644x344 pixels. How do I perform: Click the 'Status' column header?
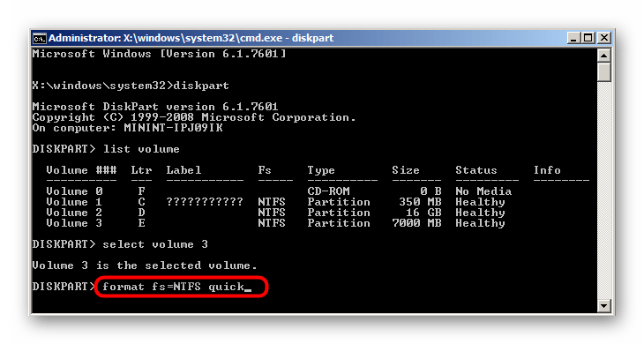point(476,170)
